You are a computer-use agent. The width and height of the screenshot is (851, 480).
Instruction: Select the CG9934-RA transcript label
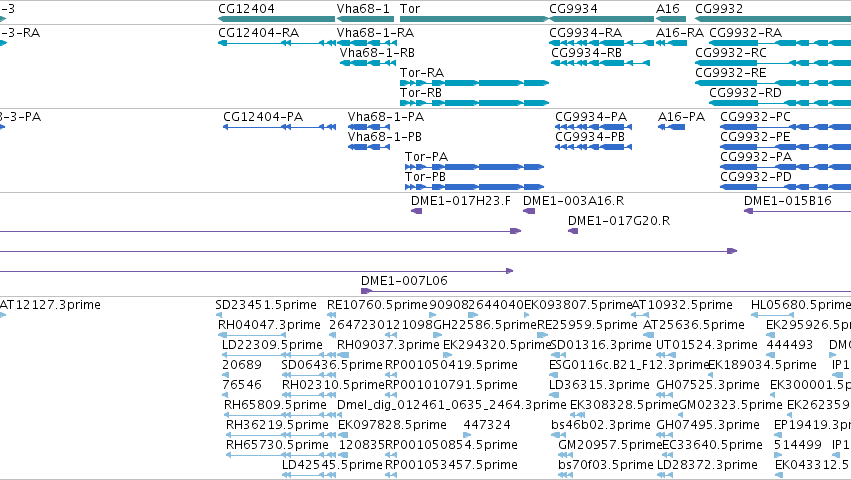coord(586,33)
